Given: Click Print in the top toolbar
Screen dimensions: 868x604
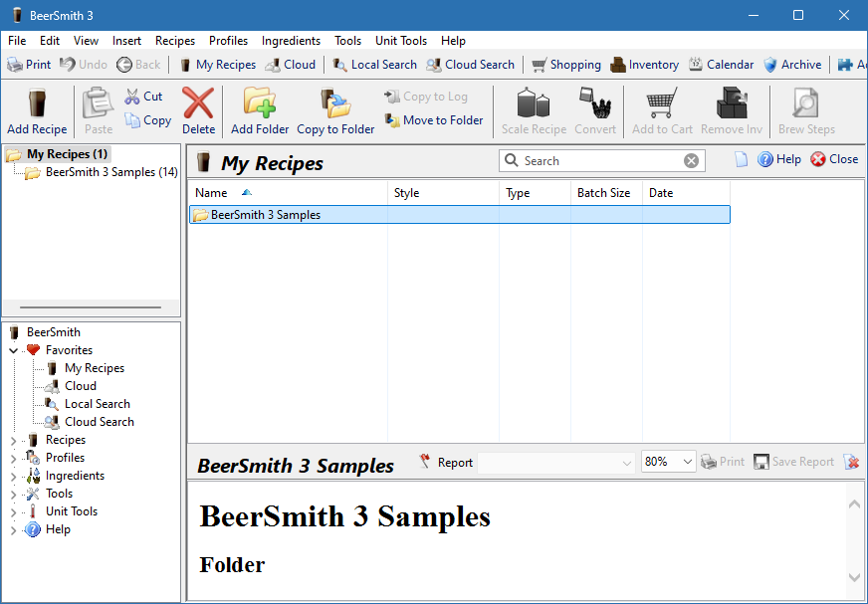Looking at the screenshot, I should pyautogui.click(x=29, y=65).
